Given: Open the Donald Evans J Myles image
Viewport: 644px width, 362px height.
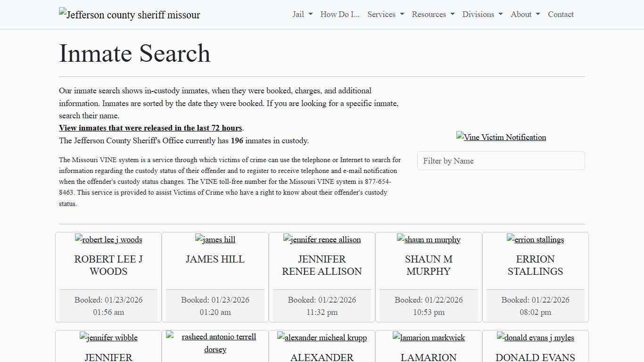Looking at the screenshot, I should tap(535, 337).
